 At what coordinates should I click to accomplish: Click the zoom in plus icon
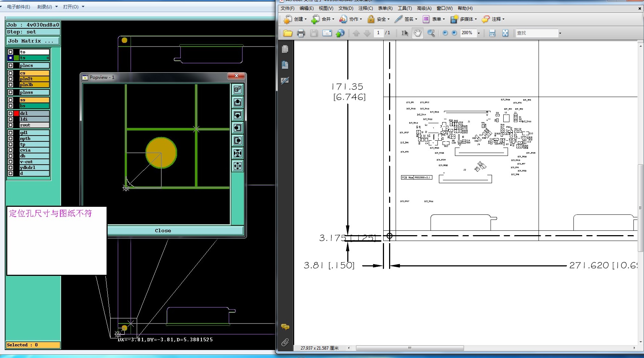click(x=454, y=33)
